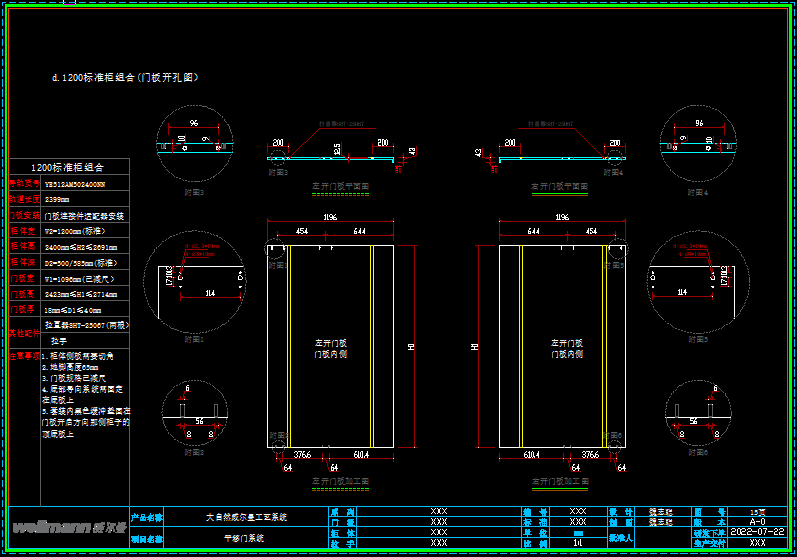
Task: Click the 注意事项 notes label
Action: (25, 355)
